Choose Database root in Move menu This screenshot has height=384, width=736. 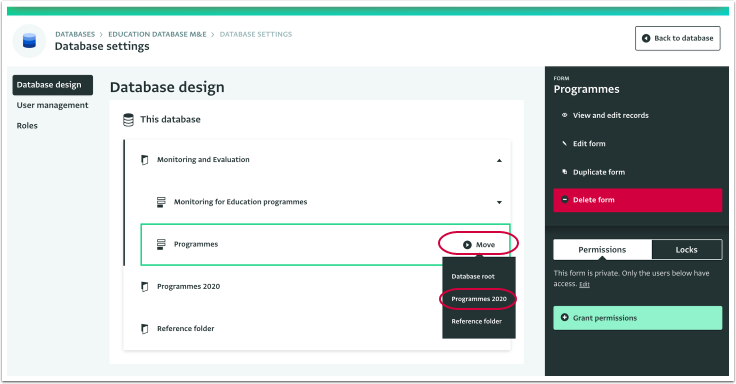[x=473, y=276]
